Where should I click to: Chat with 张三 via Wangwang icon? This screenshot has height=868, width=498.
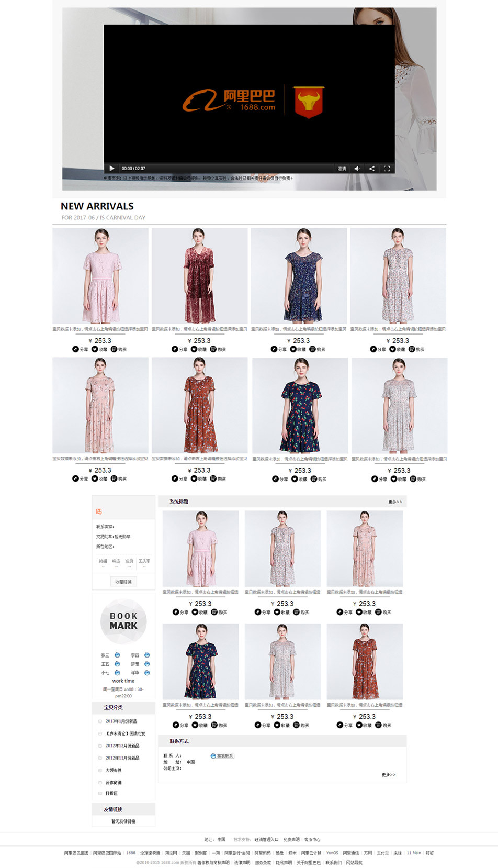117,655
